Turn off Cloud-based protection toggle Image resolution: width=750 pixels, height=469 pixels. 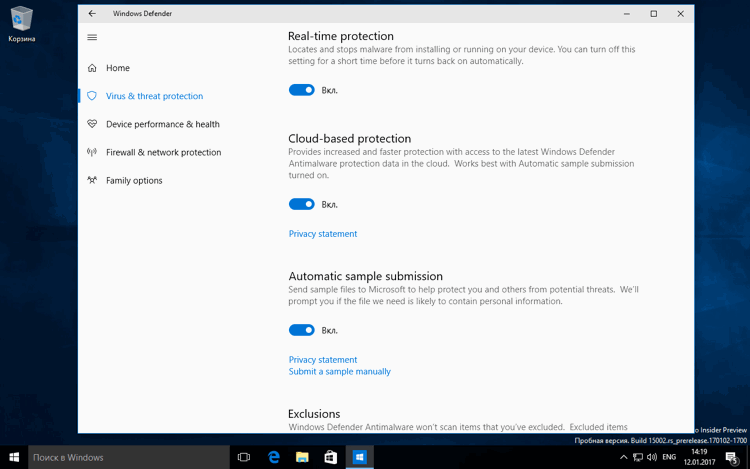pyautogui.click(x=301, y=204)
